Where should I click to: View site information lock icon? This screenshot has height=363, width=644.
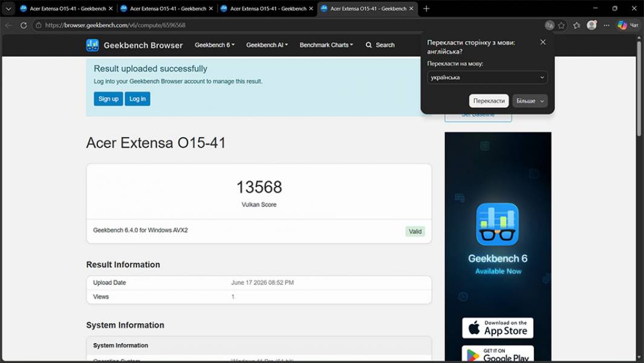click(x=39, y=25)
